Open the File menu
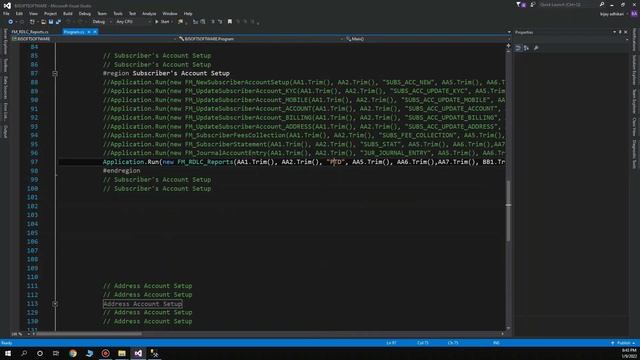Image resolution: width=640 pixels, height=360 pixels. [x=6, y=13]
